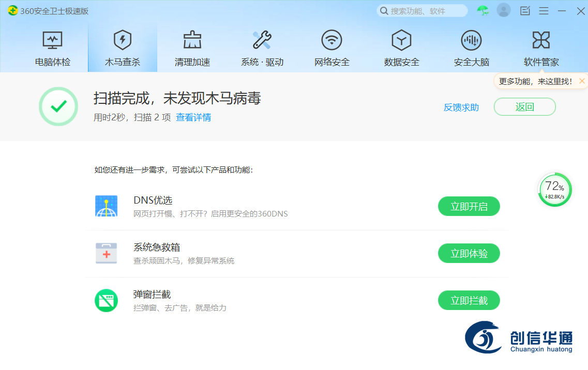
Task: Dismiss the 更多功能 tooltip bubble
Action: click(x=582, y=81)
